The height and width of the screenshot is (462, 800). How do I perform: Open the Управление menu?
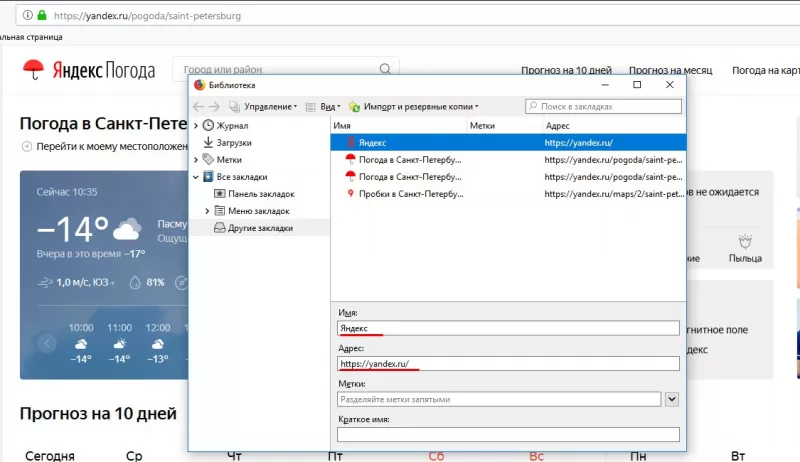click(263, 107)
